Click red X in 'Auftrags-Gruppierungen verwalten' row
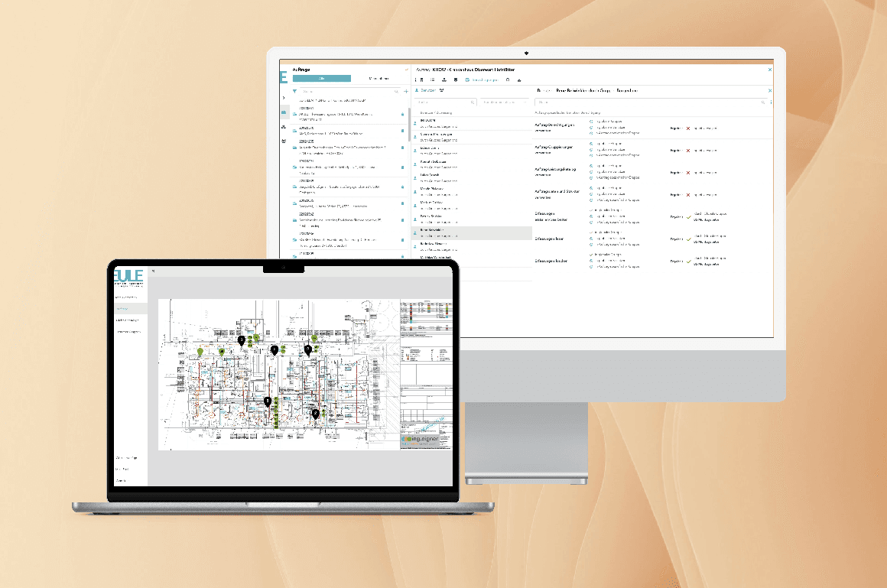887x588 pixels. pyautogui.click(x=688, y=151)
